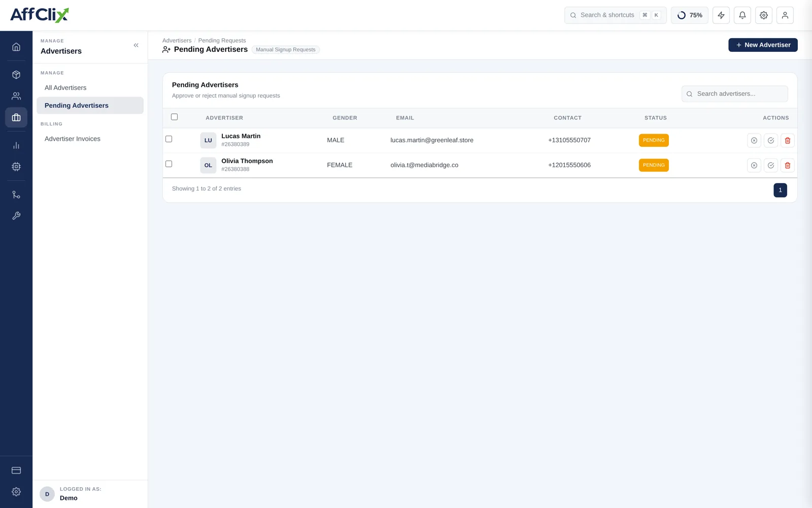Open the users/affiliates icon in sidebar

coord(16,96)
